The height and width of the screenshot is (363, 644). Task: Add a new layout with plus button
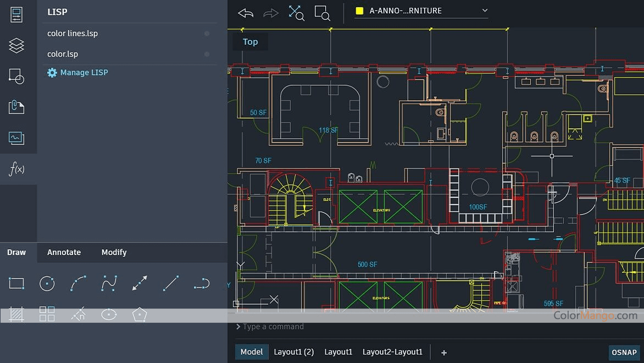[x=444, y=353]
